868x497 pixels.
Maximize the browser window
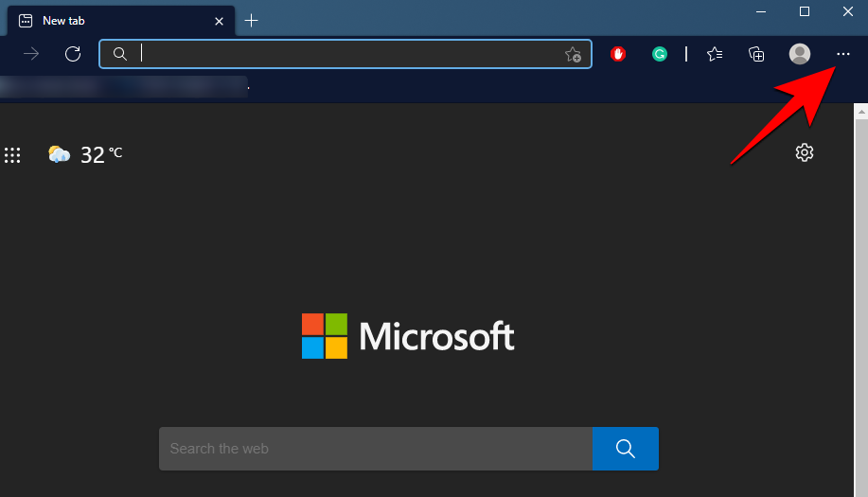pos(805,11)
